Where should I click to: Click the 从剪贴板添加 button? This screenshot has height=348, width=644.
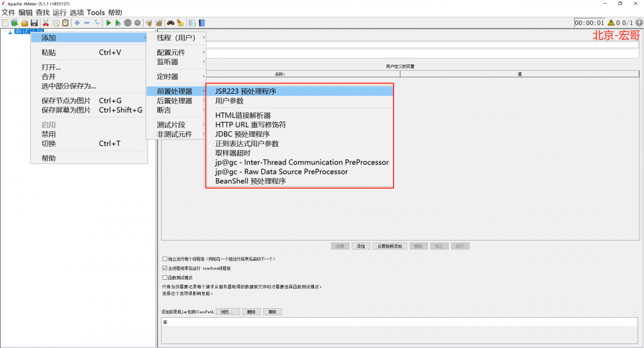[390, 246]
